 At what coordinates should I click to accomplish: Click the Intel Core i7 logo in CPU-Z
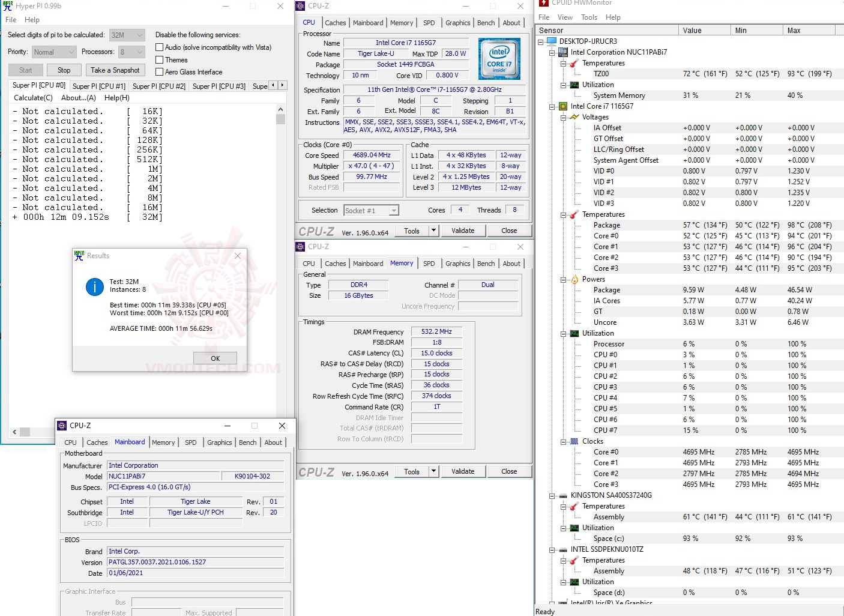pos(499,59)
